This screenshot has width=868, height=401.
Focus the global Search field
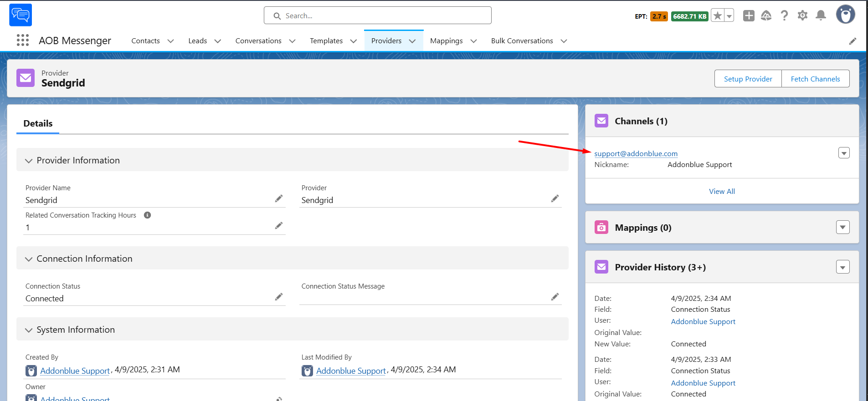pos(377,15)
